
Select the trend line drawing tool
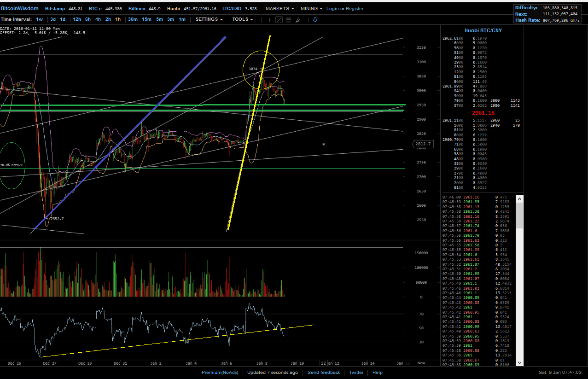279,19
